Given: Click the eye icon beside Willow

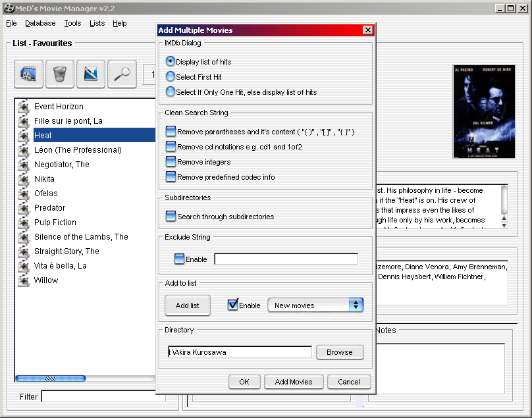Looking at the screenshot, I should (24, 280).
